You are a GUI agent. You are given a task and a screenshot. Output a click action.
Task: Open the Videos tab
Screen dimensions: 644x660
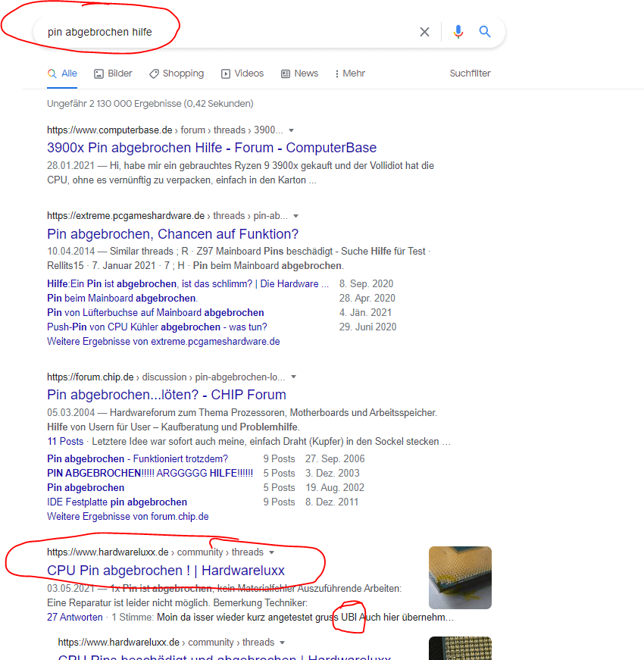tap(242, 74)
